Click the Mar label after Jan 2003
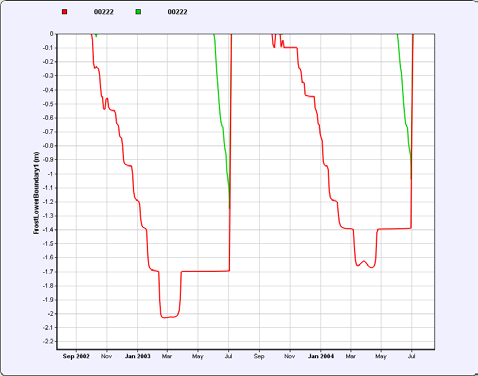This screenshot has height=376, width=478. (x=167, y=356)
